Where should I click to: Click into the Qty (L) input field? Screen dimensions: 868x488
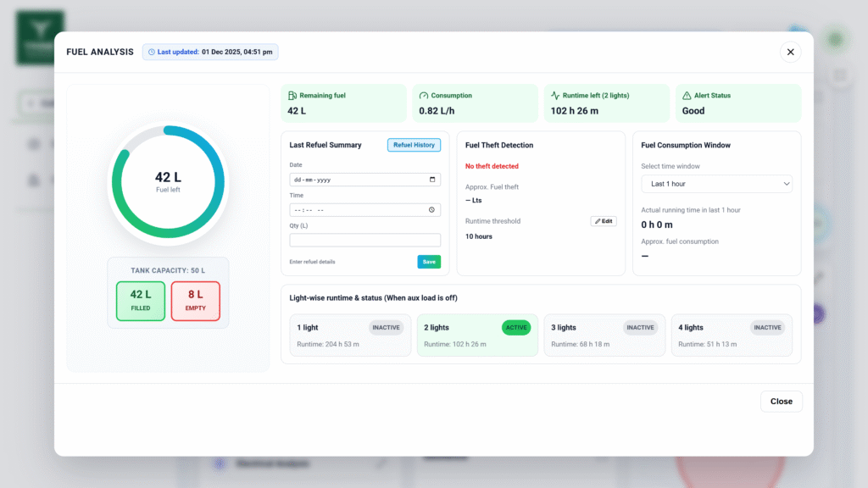coord(364,240)
